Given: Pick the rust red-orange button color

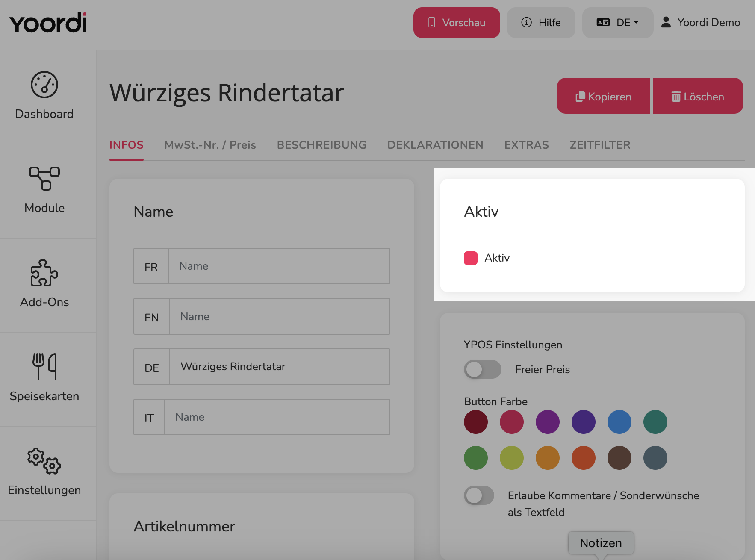Looking at the screenshot, I should pos(584,458).
